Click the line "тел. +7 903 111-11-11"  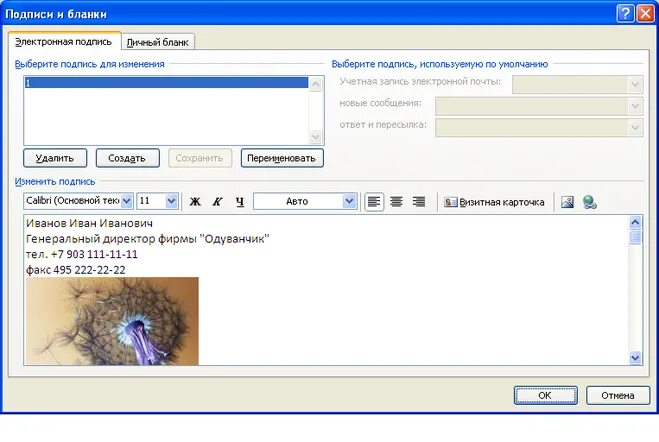click(82, 254)
